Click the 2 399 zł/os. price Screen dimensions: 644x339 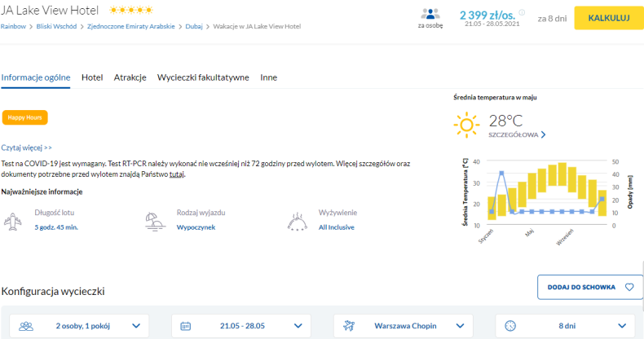[x=487, y=15]
